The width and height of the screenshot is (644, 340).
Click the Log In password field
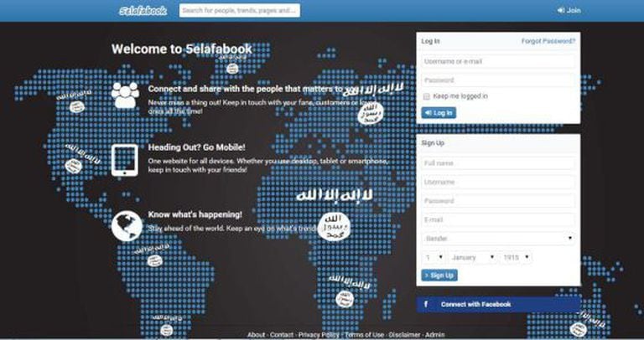(x=498, y=80)
